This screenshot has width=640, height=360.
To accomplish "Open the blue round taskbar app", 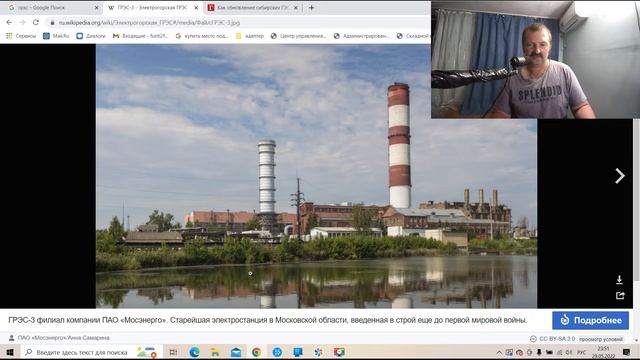I will (x=277, y=352).
